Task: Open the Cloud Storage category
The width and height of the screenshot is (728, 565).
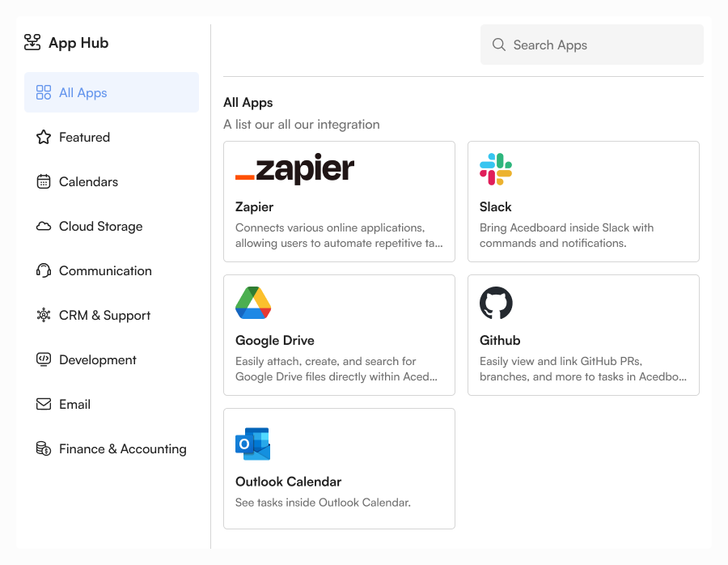Action: [x=112, y=227]
